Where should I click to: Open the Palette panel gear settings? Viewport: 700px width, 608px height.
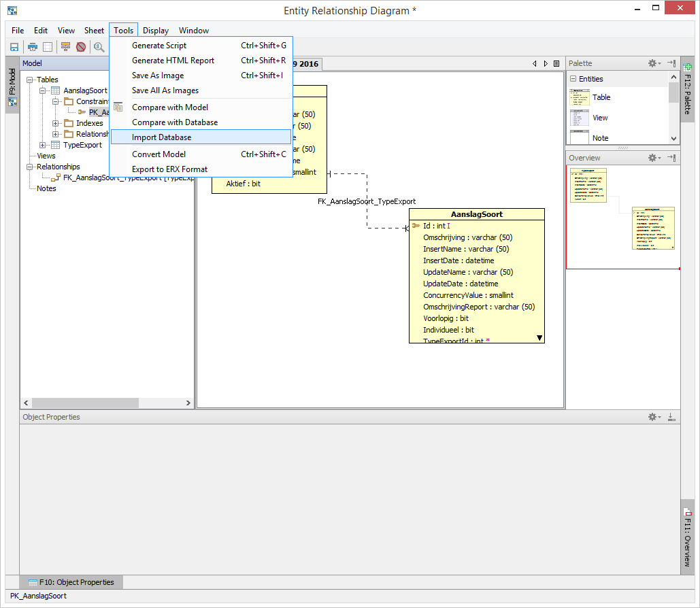coord(653,63)
